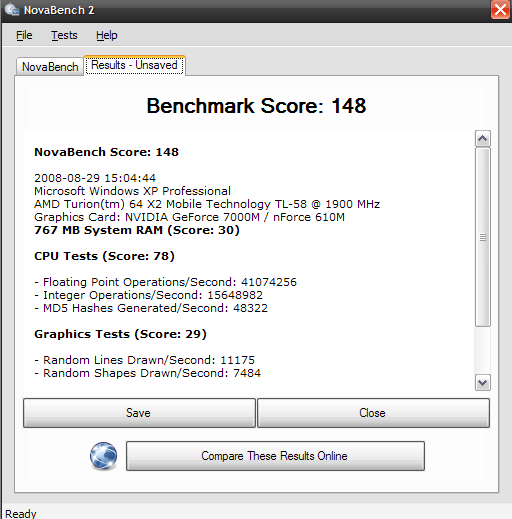The height and width of the screenshot is (519, 512).
Task: Click the results scrollbar thumb
Action: click(483, 237)
